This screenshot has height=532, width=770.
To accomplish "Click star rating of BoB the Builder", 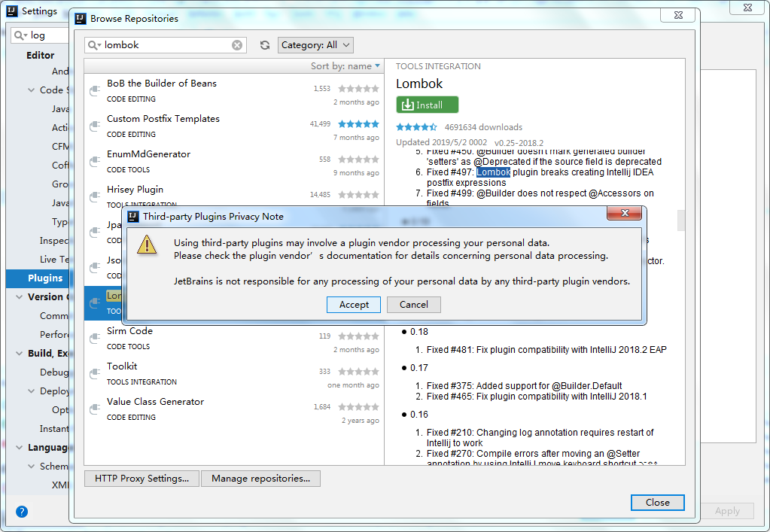I will (358, 88).
